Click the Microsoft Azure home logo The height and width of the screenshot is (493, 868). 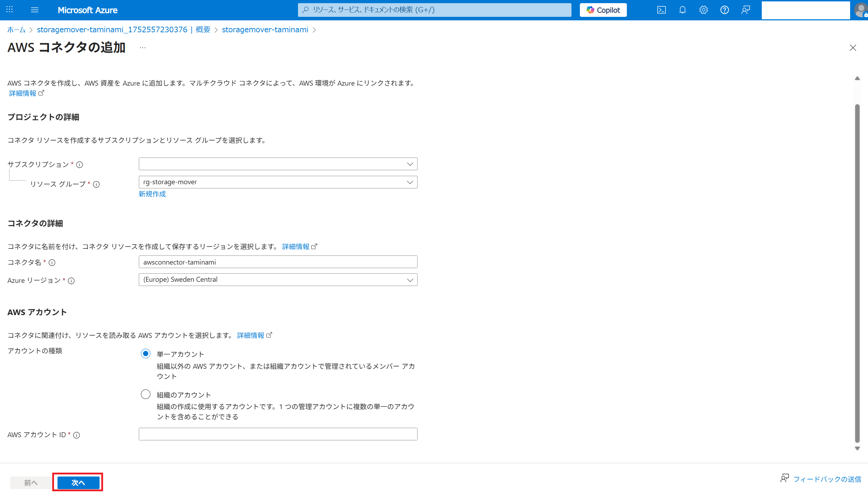point(88,10)
